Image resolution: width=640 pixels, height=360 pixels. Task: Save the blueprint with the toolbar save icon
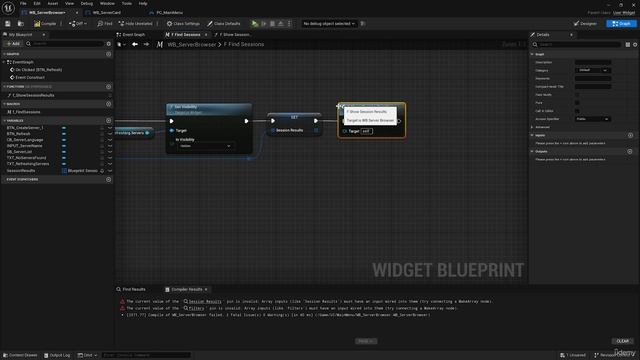tap(8, 24)
